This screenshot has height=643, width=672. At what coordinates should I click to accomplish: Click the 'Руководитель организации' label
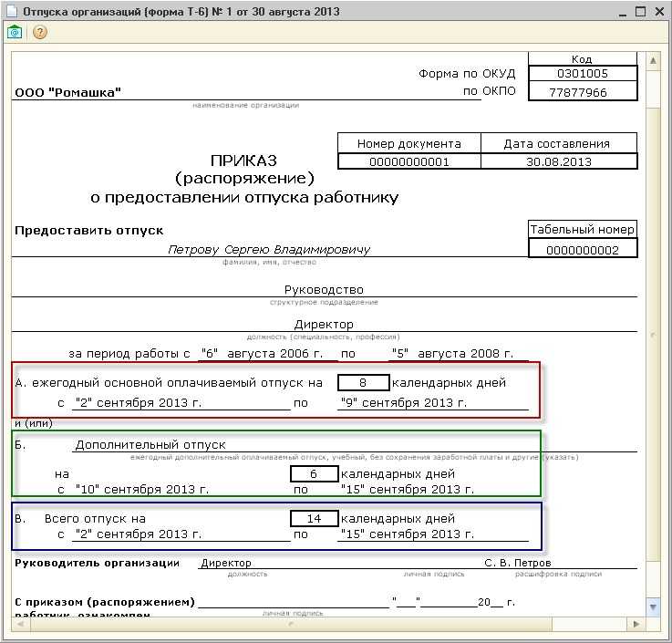click(x=97, y=563)
